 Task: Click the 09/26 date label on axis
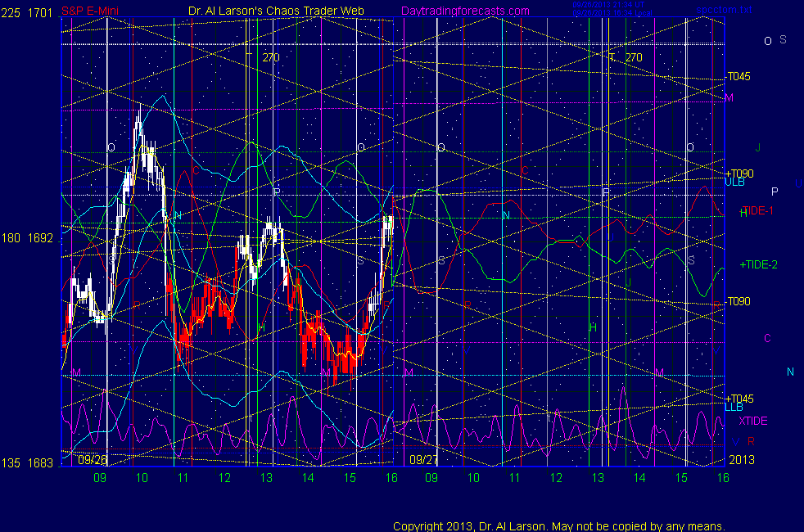tap(88, 460)
